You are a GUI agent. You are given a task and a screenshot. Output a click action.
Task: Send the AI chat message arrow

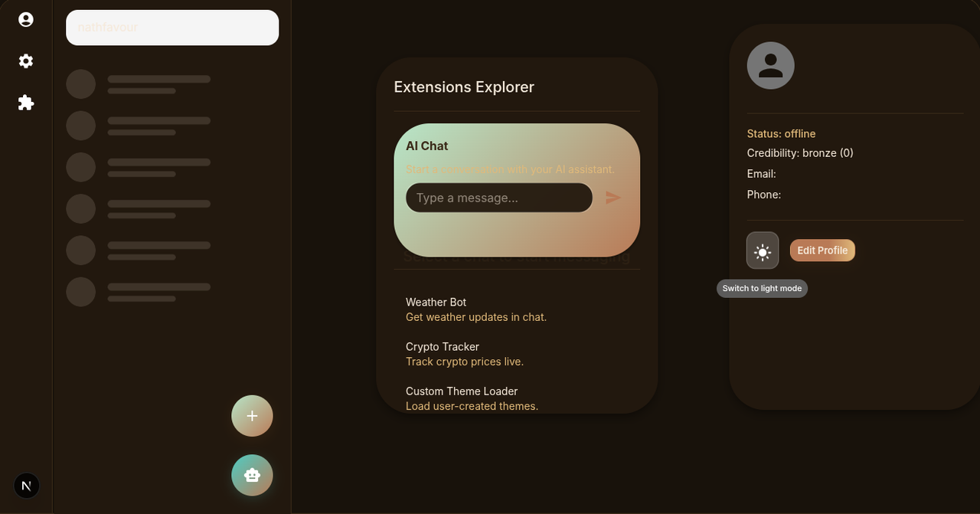click(613, 198)
